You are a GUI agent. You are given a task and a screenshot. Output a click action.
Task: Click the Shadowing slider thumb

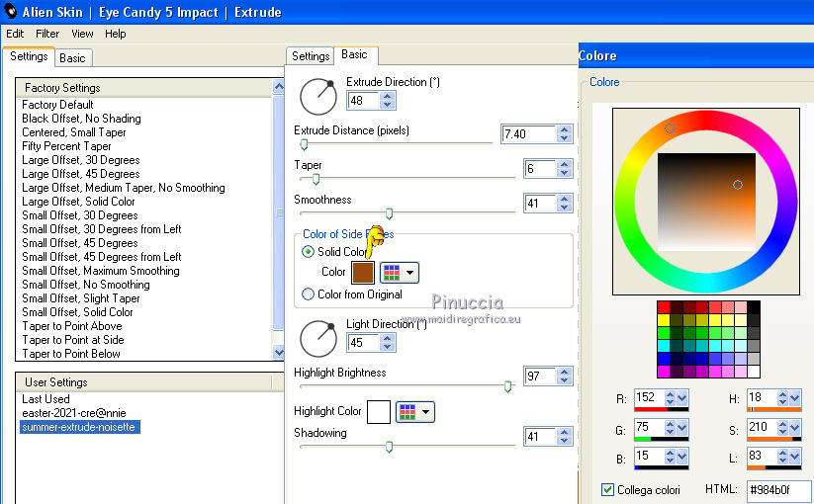tap(389, 447)
